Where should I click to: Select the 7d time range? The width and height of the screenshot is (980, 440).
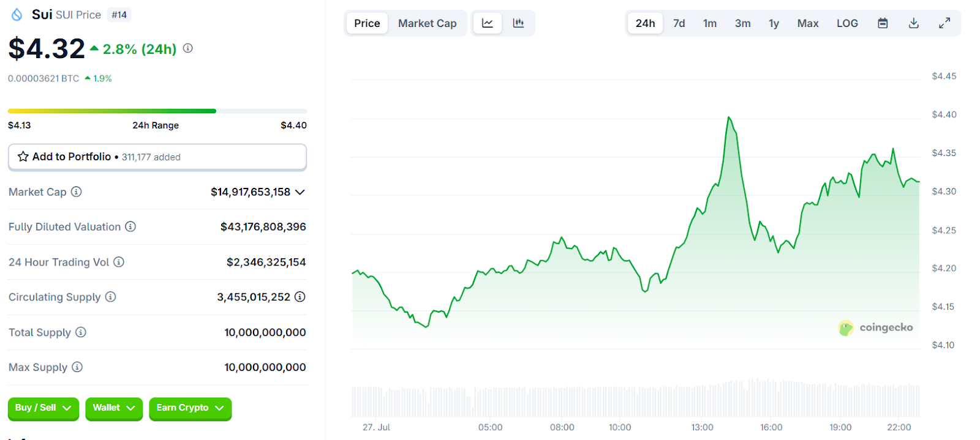pos(679,23)
